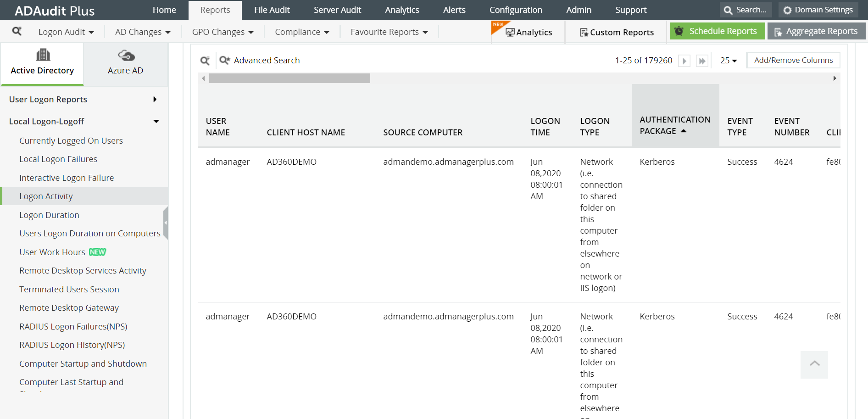
Task: Open the GPO Changes dropdown
Action: click(223, 32)
